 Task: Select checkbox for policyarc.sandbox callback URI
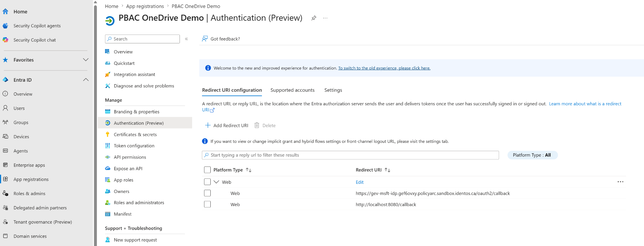(207, 193)
